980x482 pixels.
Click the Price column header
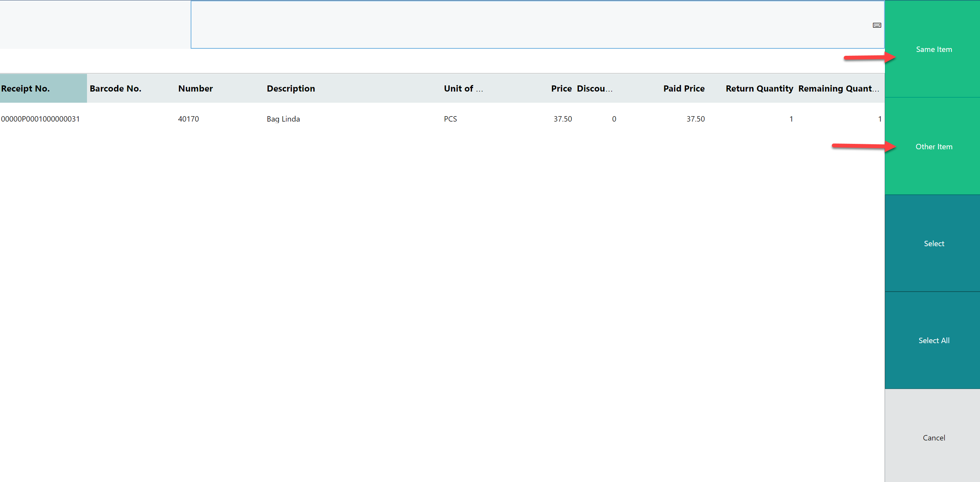tap(561, 88)
